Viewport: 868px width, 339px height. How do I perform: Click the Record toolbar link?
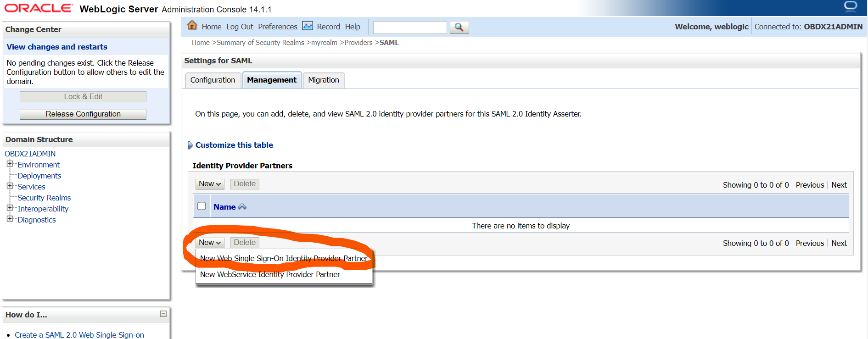(x=329, y=27)
